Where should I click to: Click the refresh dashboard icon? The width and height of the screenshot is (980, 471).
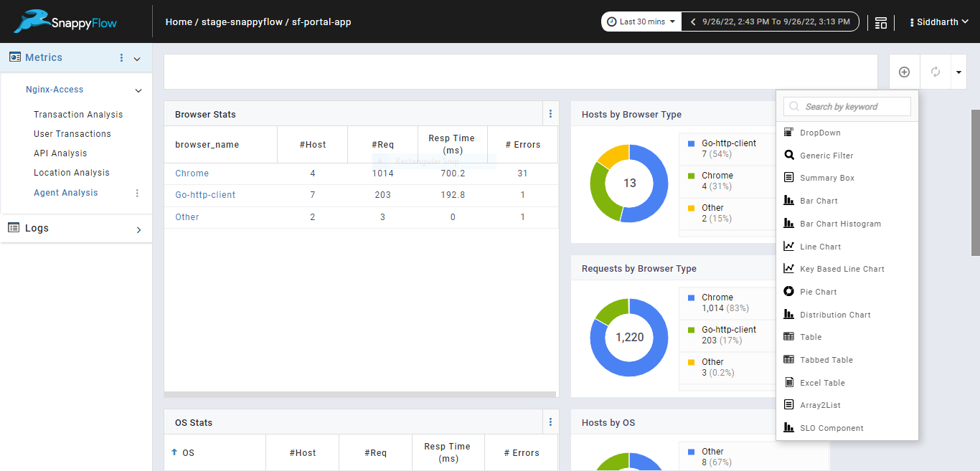click(935, 72)
